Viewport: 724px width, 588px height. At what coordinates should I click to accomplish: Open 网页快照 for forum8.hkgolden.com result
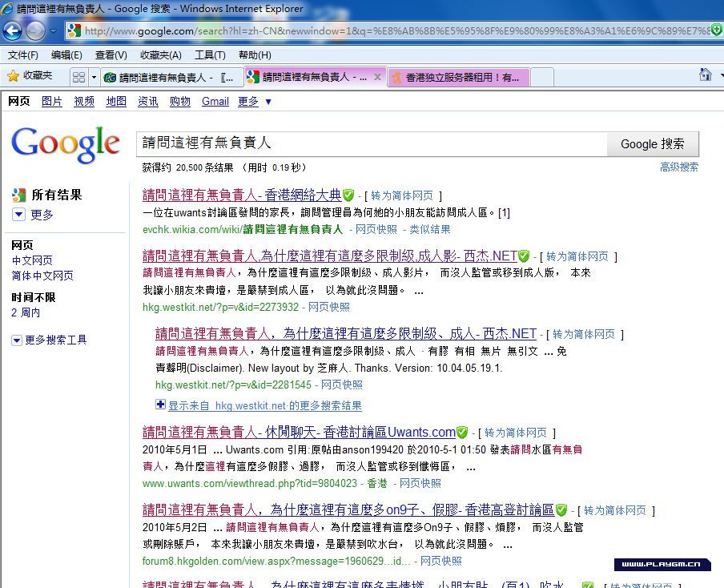coord(441,562)
